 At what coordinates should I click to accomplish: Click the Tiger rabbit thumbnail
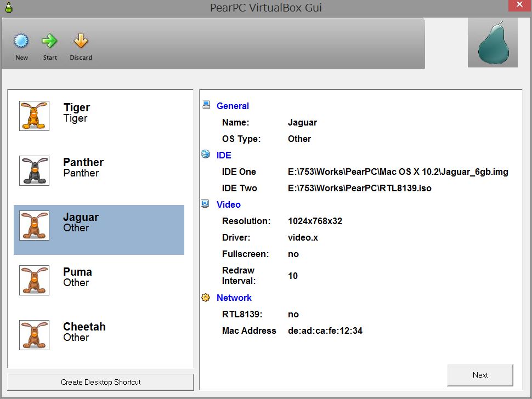34,116
